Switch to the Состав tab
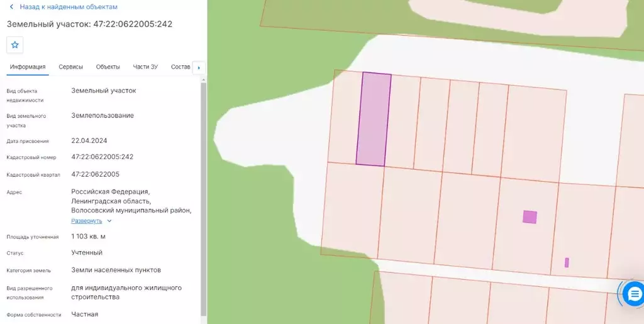The height and width of the screenshot is (324, 644). tap(180, 67)
